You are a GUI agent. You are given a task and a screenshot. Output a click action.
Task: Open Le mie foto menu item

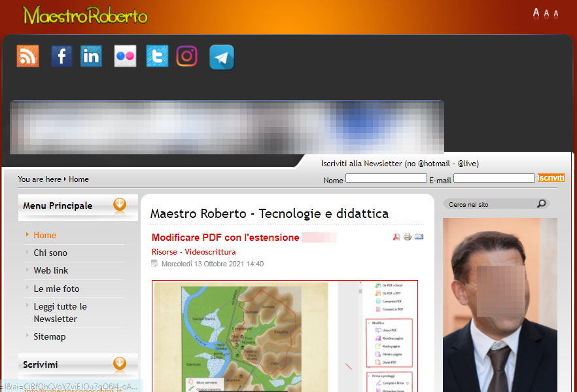pos(56,289)
